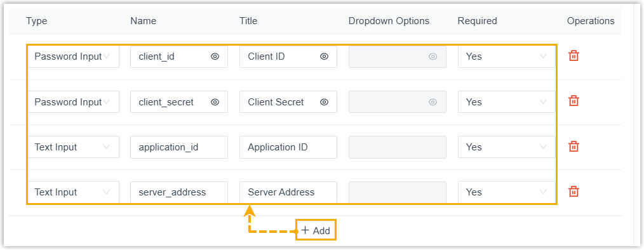
Task: Focus the Application ID title field
Action: [x=288, y=147]
